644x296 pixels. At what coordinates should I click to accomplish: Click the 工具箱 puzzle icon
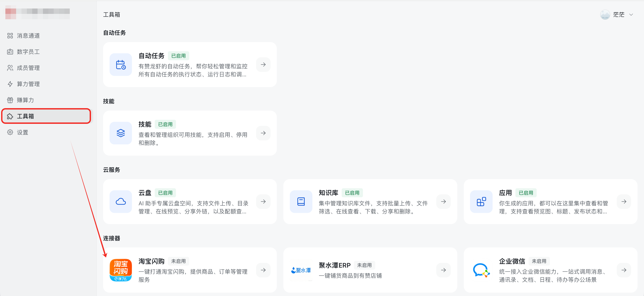click(x=10, y=116)
